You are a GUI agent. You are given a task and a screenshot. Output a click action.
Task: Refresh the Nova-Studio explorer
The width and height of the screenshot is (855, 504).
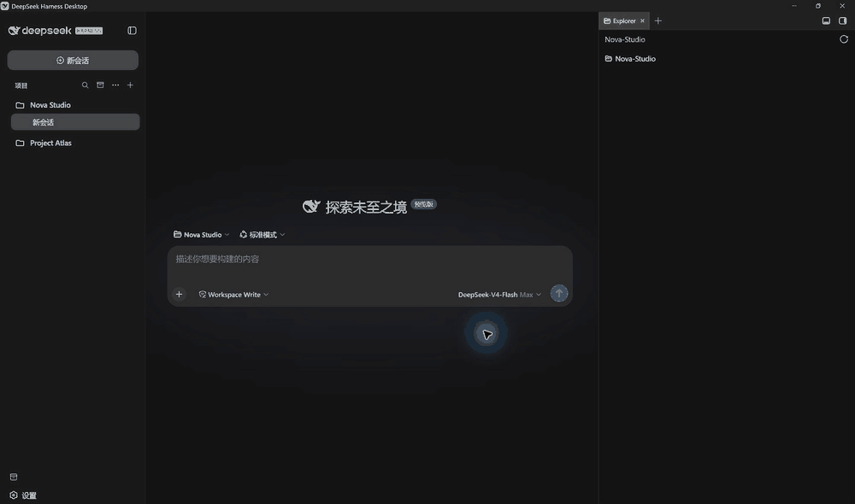[844, 39]
